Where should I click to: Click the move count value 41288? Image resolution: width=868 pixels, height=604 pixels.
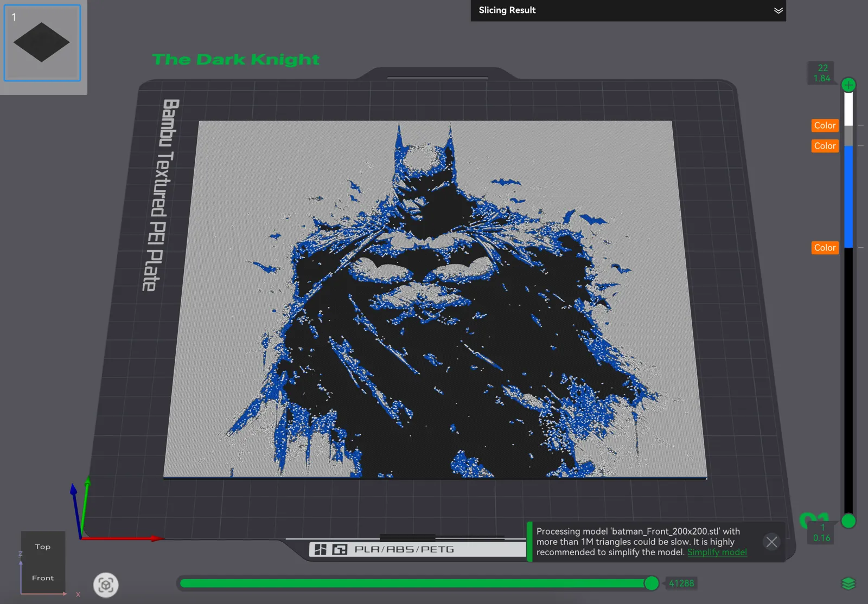coord(681,583)
